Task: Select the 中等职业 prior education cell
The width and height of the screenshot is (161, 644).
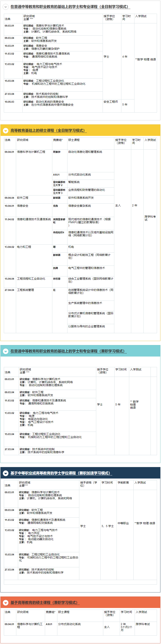Action: (123, 523)
